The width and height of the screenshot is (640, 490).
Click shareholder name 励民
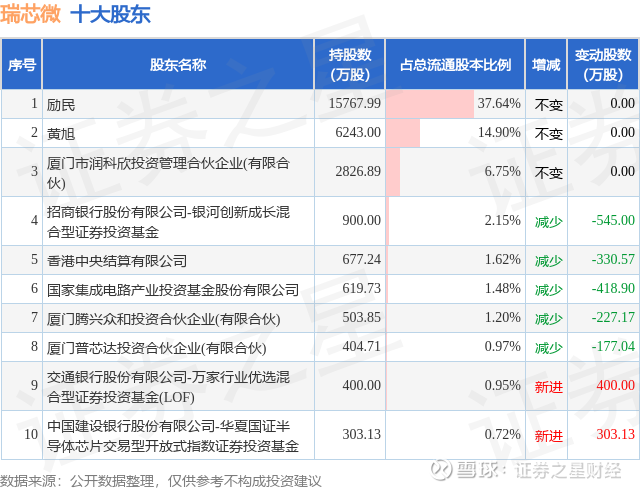pyautogui.click(x=61, y=105)
